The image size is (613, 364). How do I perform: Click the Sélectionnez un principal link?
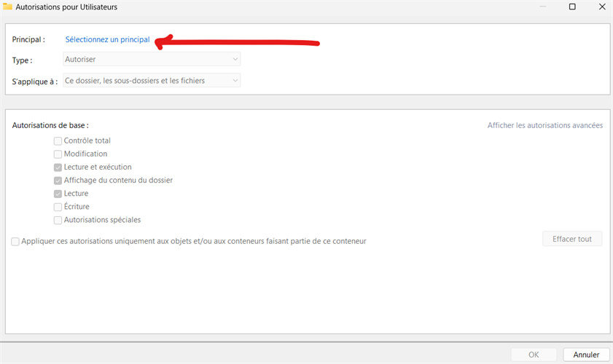(x=107, y=39)
